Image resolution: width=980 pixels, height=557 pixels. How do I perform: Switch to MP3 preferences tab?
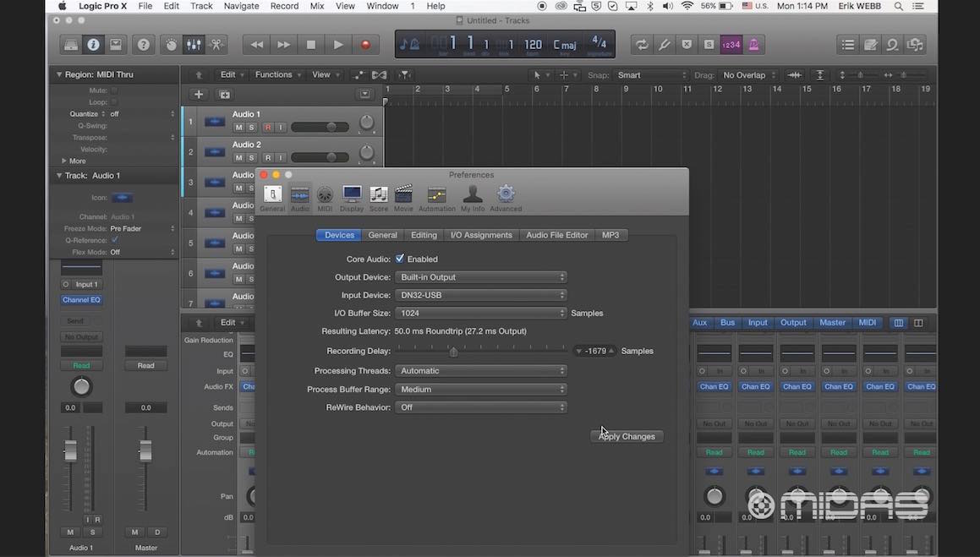pos(610,235)
